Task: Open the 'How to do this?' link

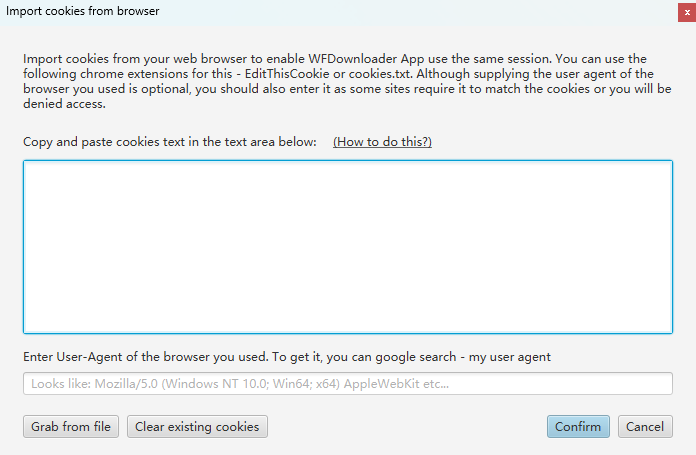Action: pyautogui.click(x=382, y=142)
